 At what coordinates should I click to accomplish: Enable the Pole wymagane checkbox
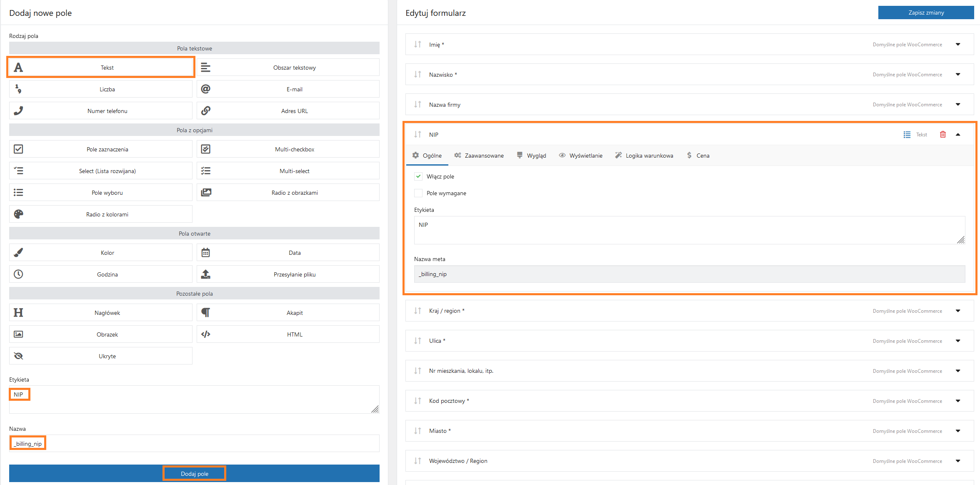tap(418, 193)
